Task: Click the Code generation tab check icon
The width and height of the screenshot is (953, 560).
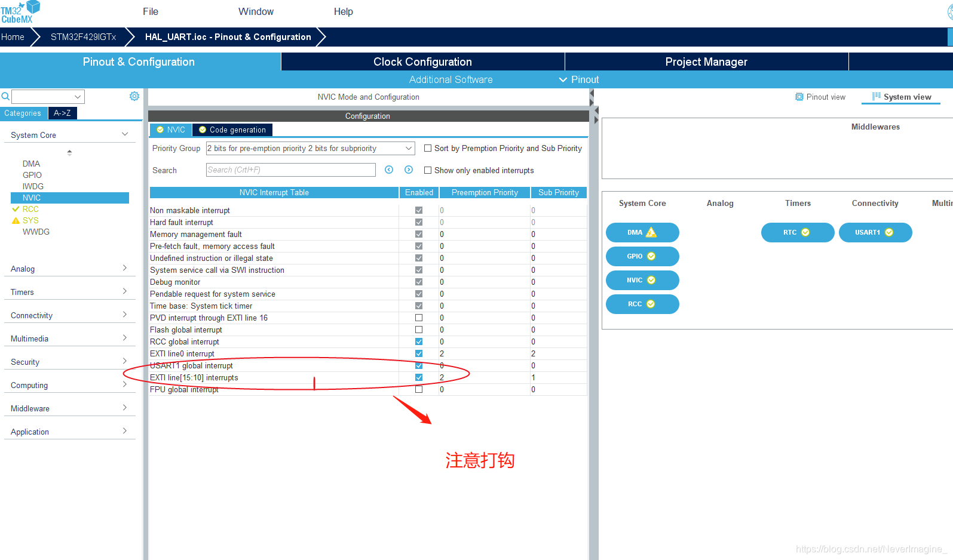Action: tap(203, 130)
